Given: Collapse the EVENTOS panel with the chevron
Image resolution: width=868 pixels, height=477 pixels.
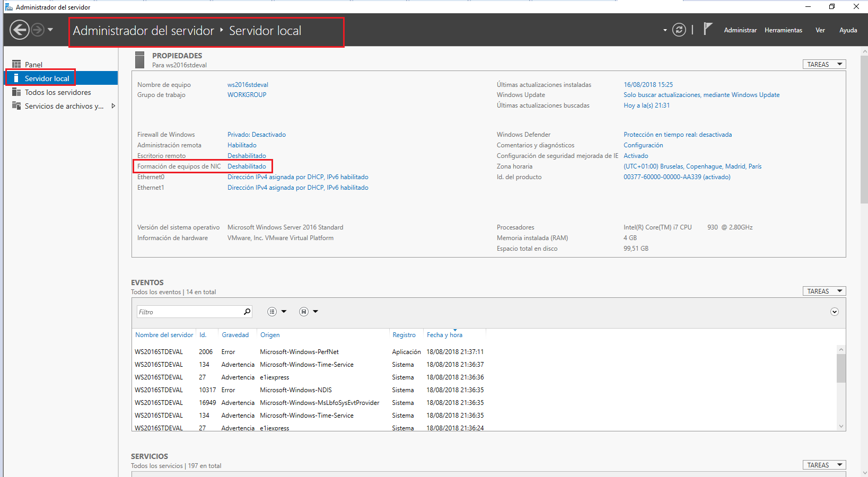Looking at the screenshot, I should tap(834, 312).
